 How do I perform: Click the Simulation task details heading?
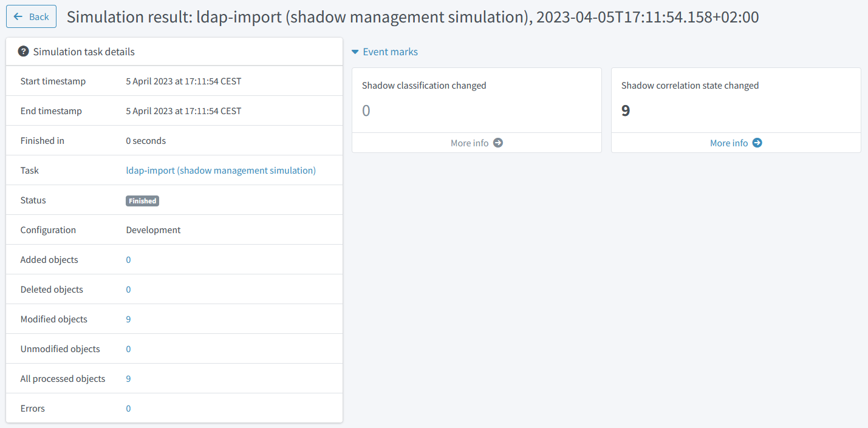click(84, 52)
